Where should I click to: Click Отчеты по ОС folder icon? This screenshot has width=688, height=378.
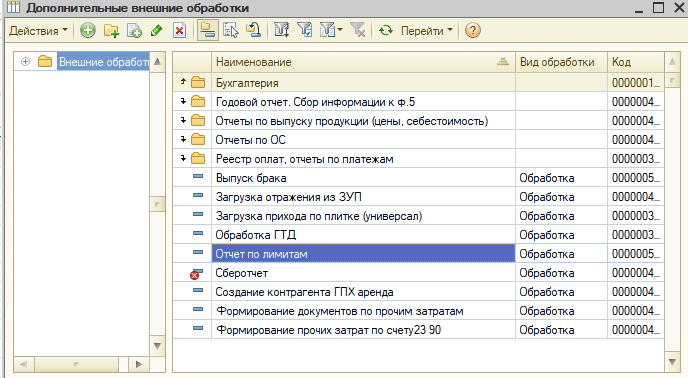pos(198,140)
